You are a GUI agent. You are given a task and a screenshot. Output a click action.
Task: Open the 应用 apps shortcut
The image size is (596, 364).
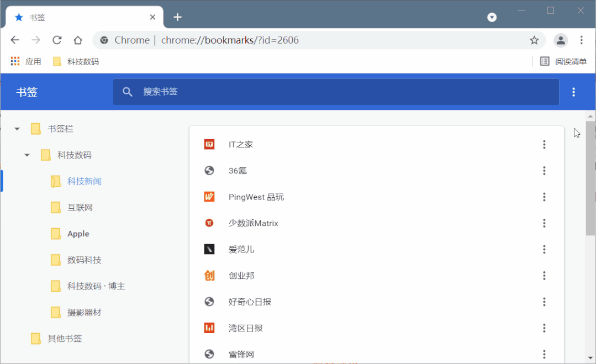(x=26, y=61)
